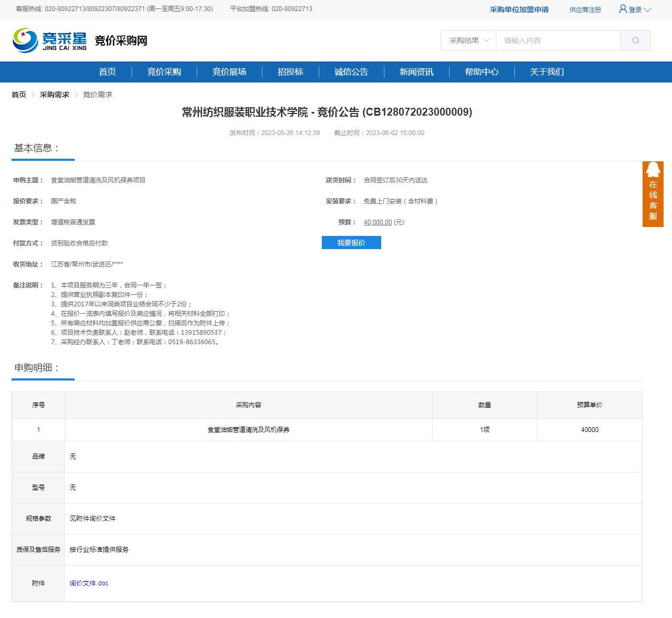
Task: Select 招投标 in the navigation bar
Action: 290,72
